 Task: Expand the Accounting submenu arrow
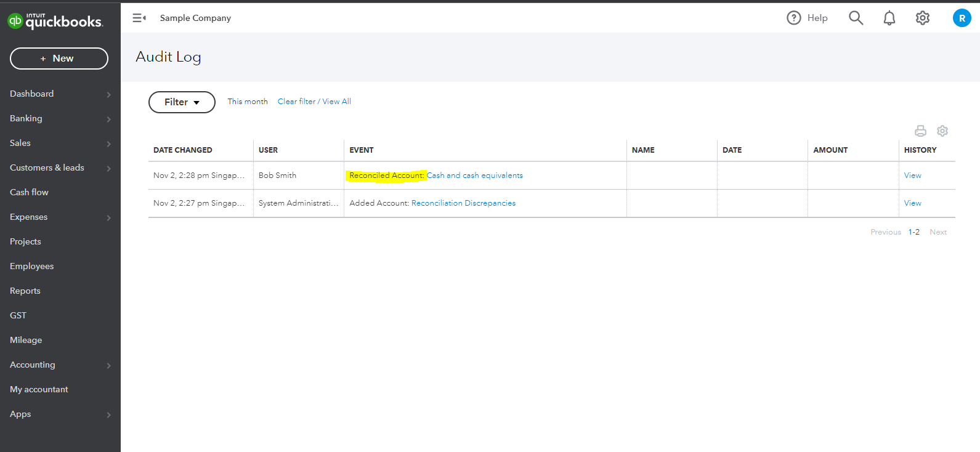(109, 365)
